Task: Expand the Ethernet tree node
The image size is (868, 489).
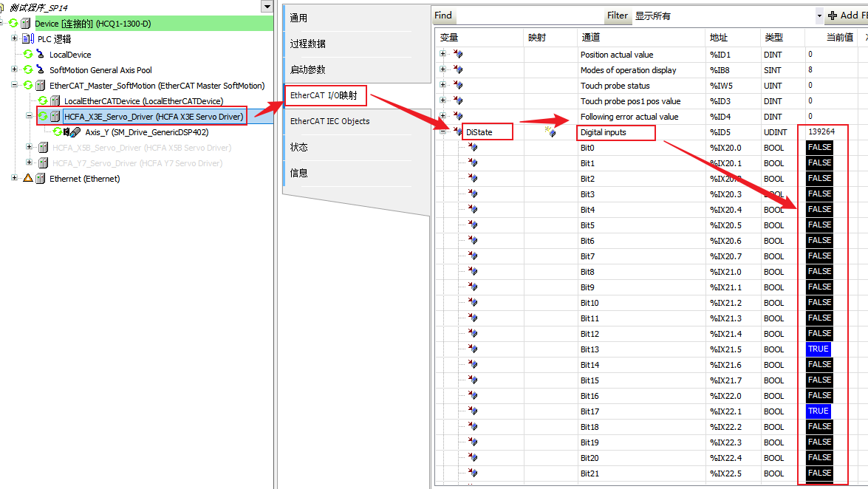Action: tap(15, 179)
